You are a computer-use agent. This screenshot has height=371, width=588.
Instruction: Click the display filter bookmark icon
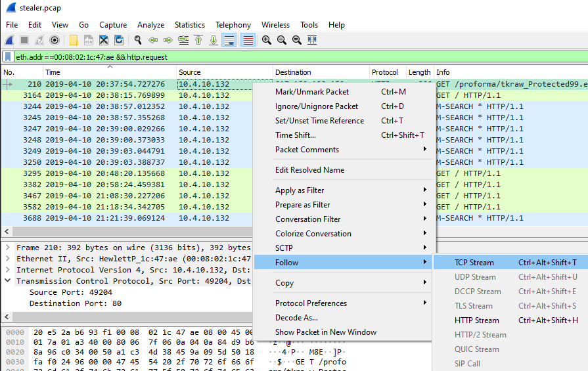[x=7, y=57]
